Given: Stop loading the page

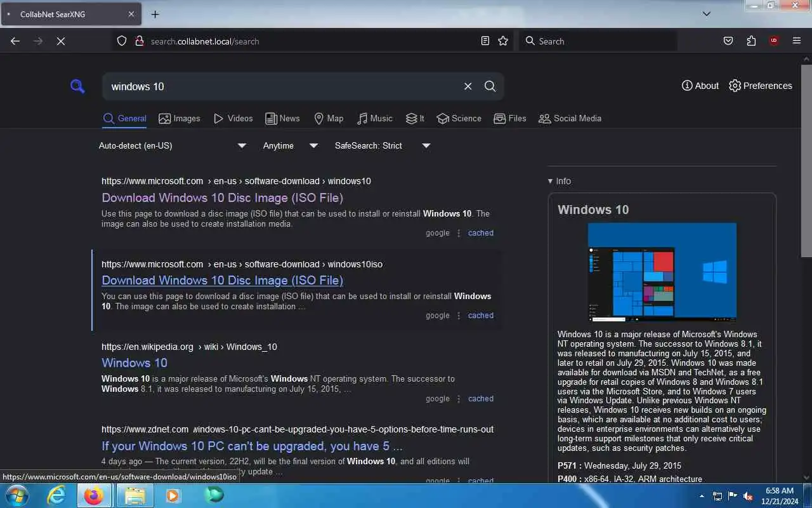Looking at the screenshot, I should click(x=60, y=41).
